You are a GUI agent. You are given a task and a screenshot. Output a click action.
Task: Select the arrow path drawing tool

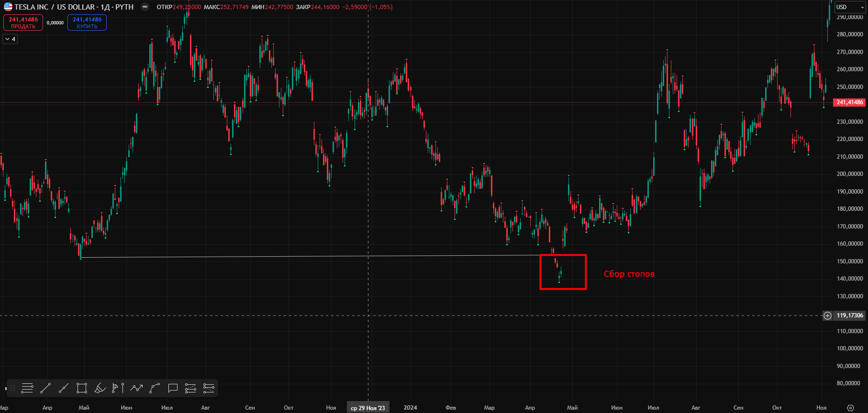[136, 388]
